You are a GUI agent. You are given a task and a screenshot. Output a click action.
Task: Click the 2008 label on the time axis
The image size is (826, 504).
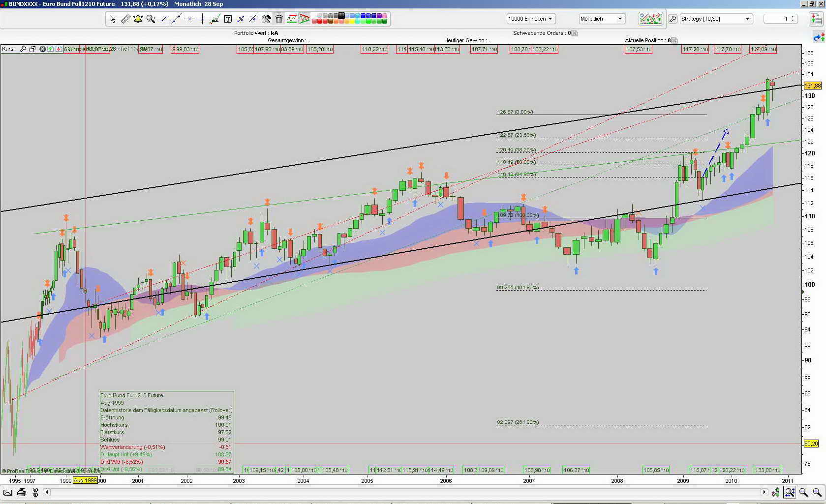click(617, 481)
